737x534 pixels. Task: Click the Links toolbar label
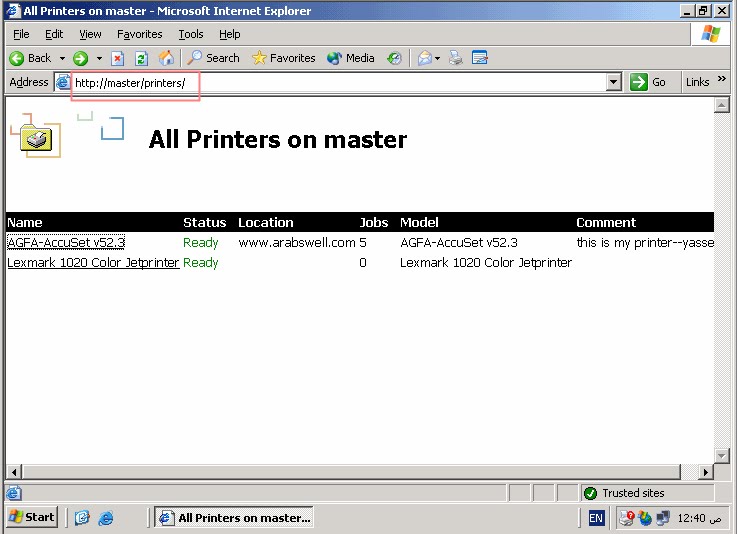point(698,82)
